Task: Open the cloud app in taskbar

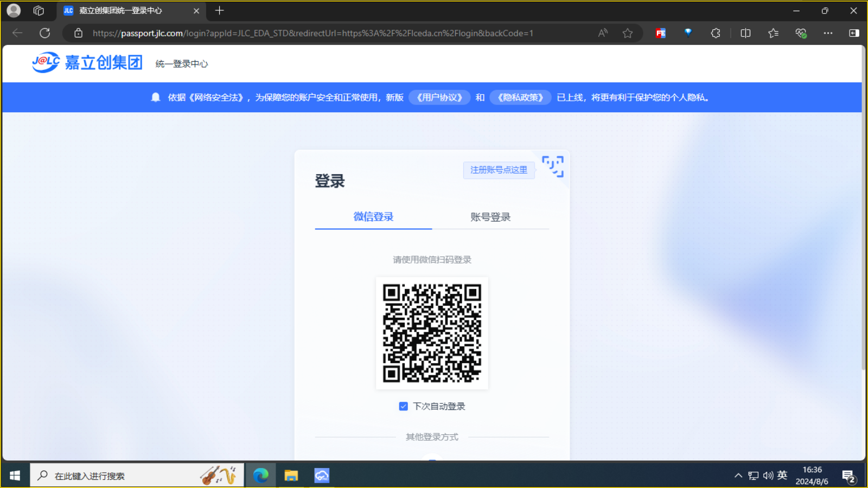Action: pyautogui.click(x=322, y=476)
